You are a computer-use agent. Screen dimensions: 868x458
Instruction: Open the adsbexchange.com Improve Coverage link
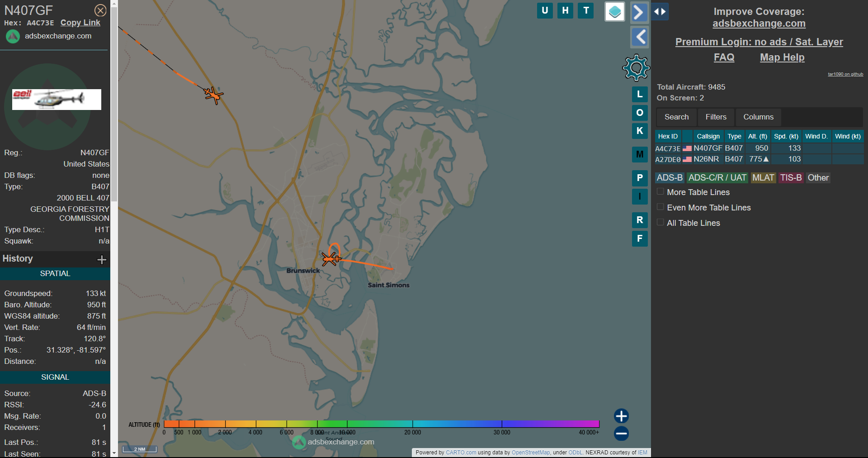(759, 24)
